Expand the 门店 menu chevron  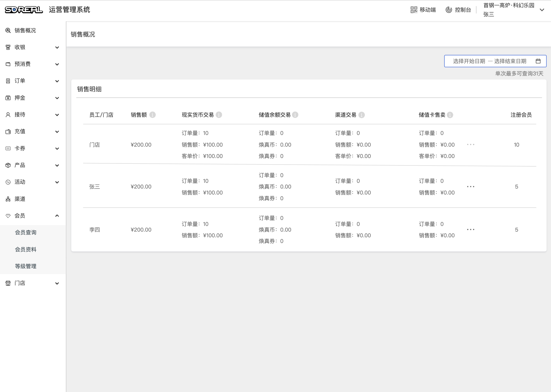pyautogui.click(x=57, y=283)
